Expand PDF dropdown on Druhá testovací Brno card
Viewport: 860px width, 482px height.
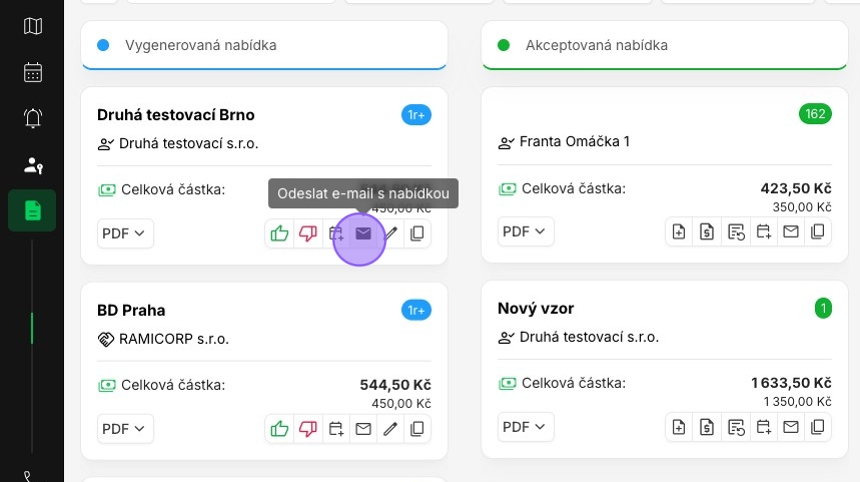pos(124,233)
